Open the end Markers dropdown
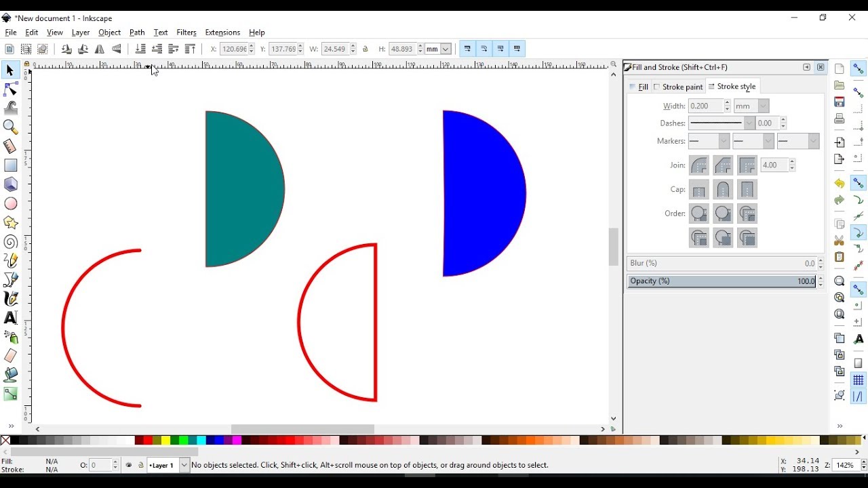Screen dimensions: 868x488 pyautogui.click(x=798, y=141)
